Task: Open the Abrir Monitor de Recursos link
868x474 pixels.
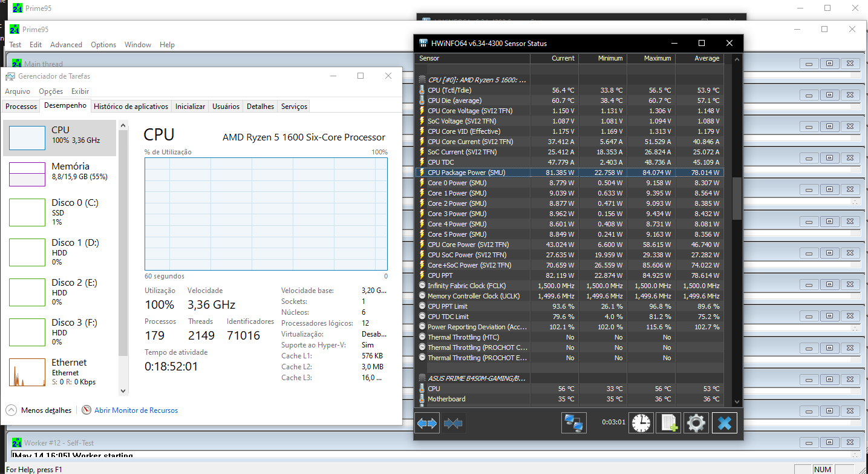Action: pyautogui.click(x=129, y=410)
